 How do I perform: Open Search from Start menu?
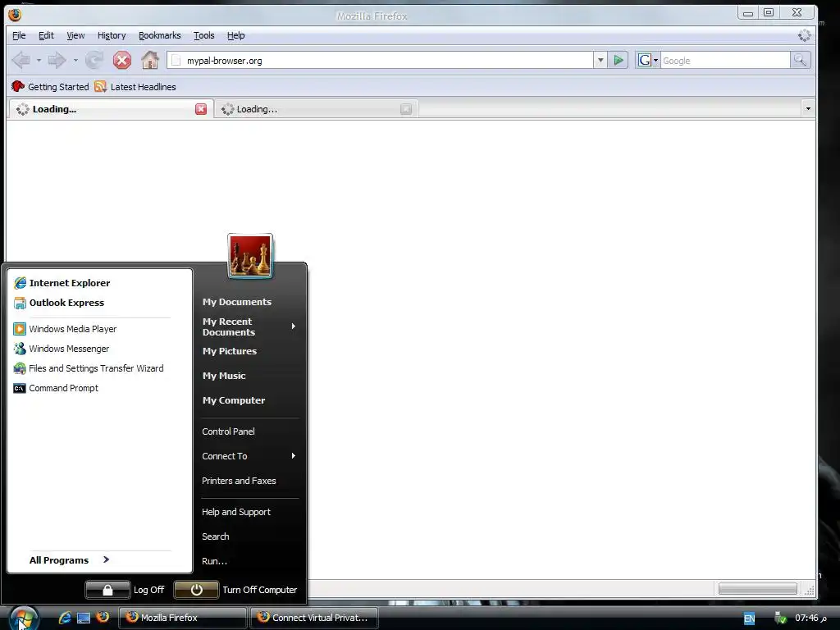click(x=216, y=536)
